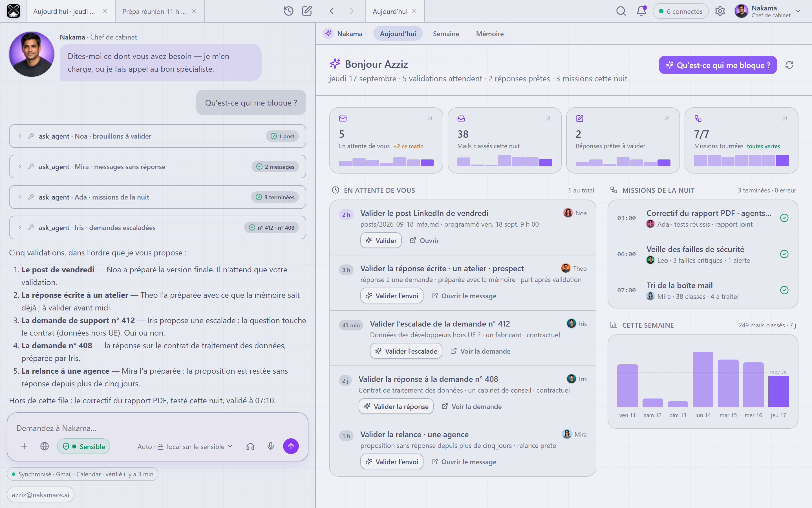Open the 'Missions tournées' card arrow

(785, 119)
